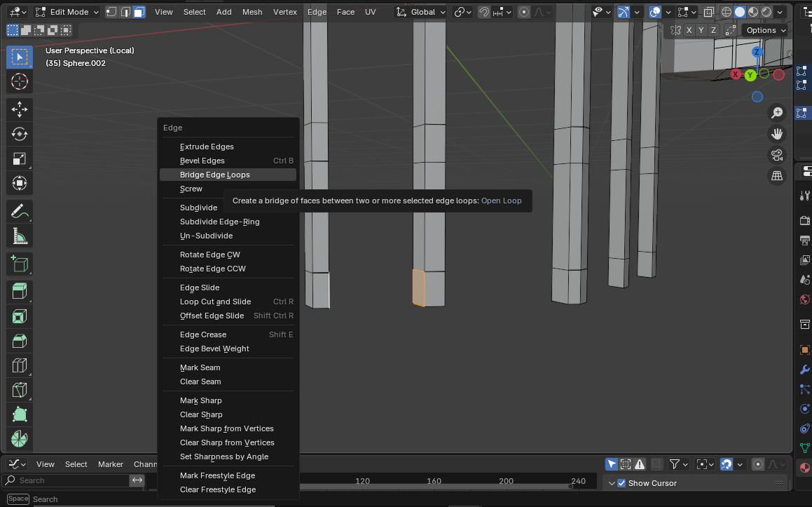Switch to rendered viewport shading
This screenshot has height=507, width=812.
tap(766, 12)
